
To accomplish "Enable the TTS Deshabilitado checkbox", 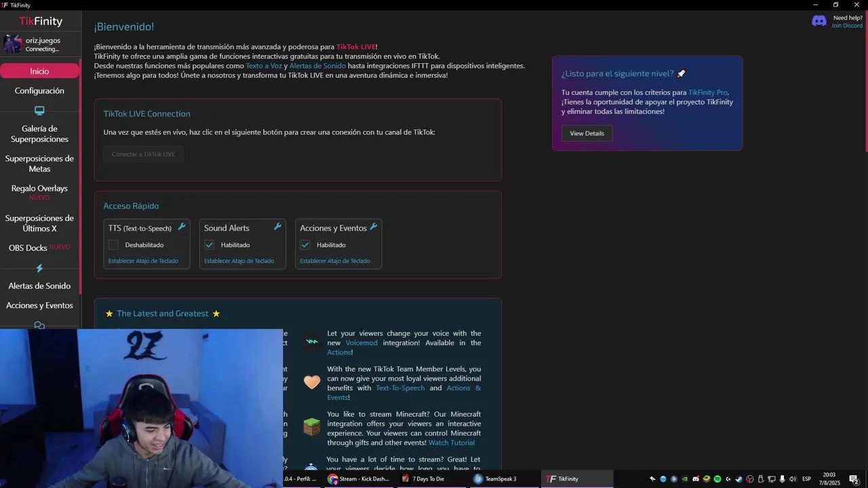I will coord(113,245).
